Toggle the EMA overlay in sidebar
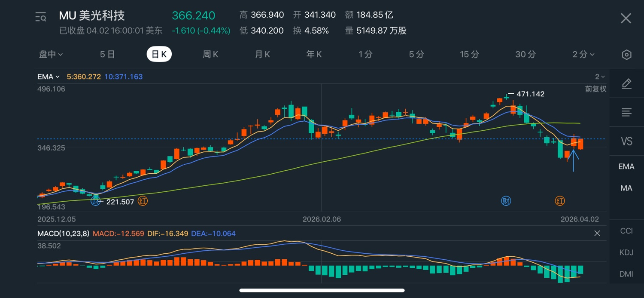 point(626,166)
